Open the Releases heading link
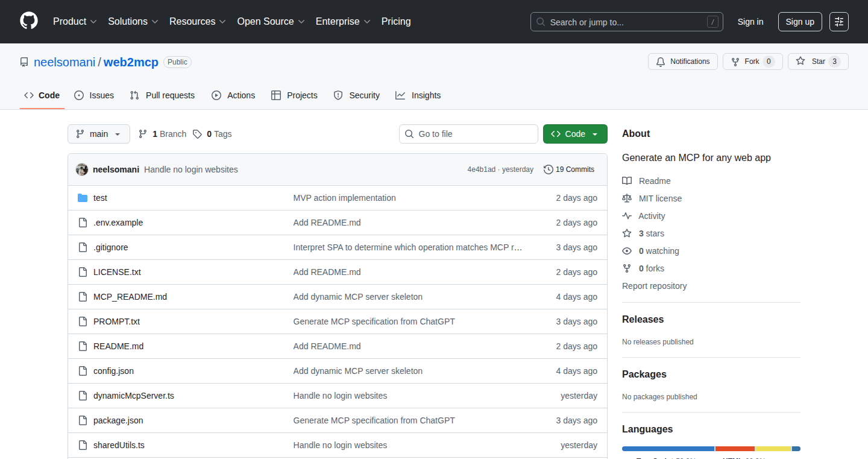 click(643, 320)
